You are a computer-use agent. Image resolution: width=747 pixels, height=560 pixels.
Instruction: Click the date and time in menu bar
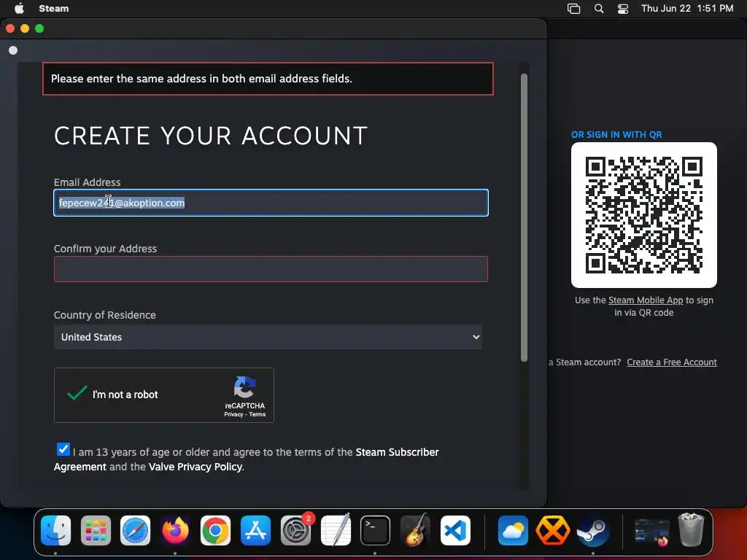(x=687, y=8)
